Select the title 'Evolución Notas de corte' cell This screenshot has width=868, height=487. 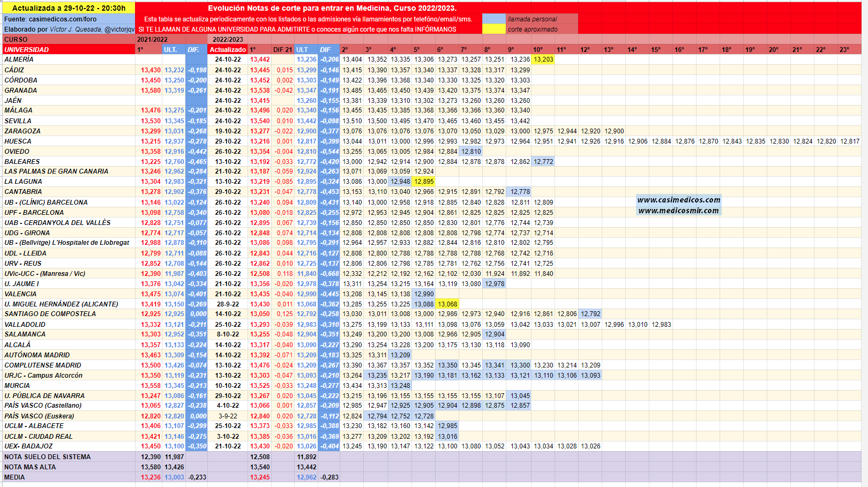pos(332,8)
